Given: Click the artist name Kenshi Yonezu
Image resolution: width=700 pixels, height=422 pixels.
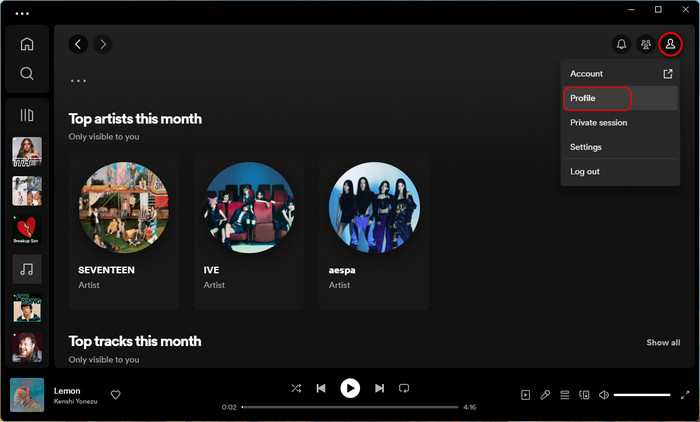Looking at the screenshot, I should [75, 401].
